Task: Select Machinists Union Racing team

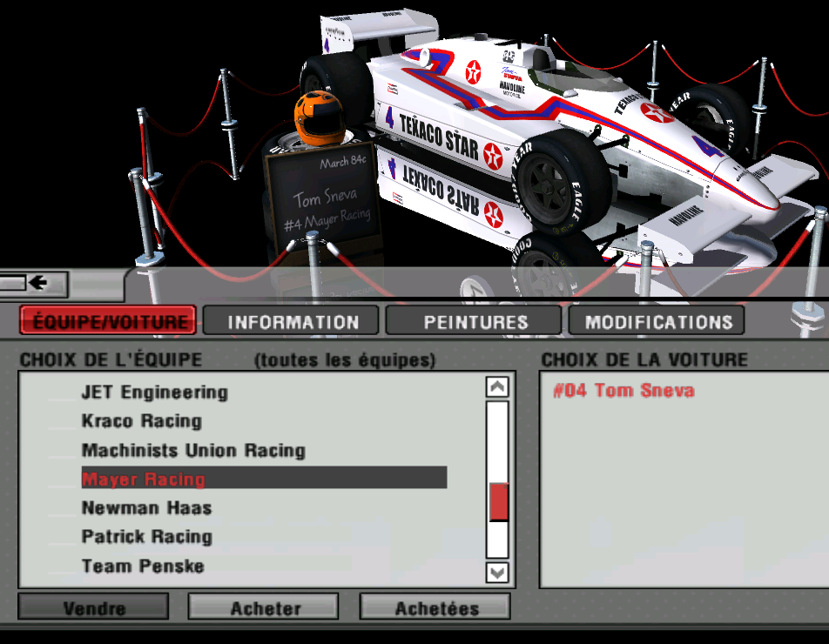Action: (x=193, y=450)
